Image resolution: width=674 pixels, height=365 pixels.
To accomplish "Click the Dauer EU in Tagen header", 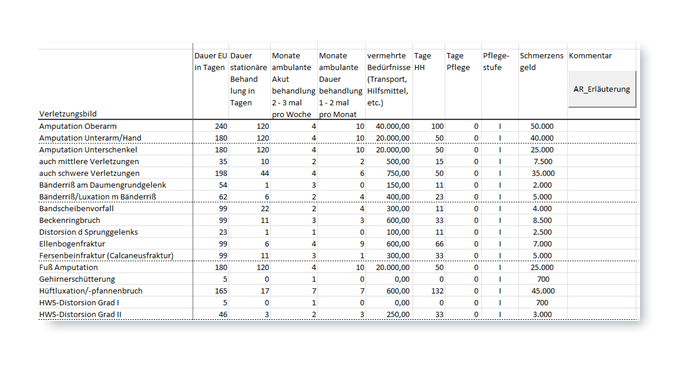I will 211,61.
